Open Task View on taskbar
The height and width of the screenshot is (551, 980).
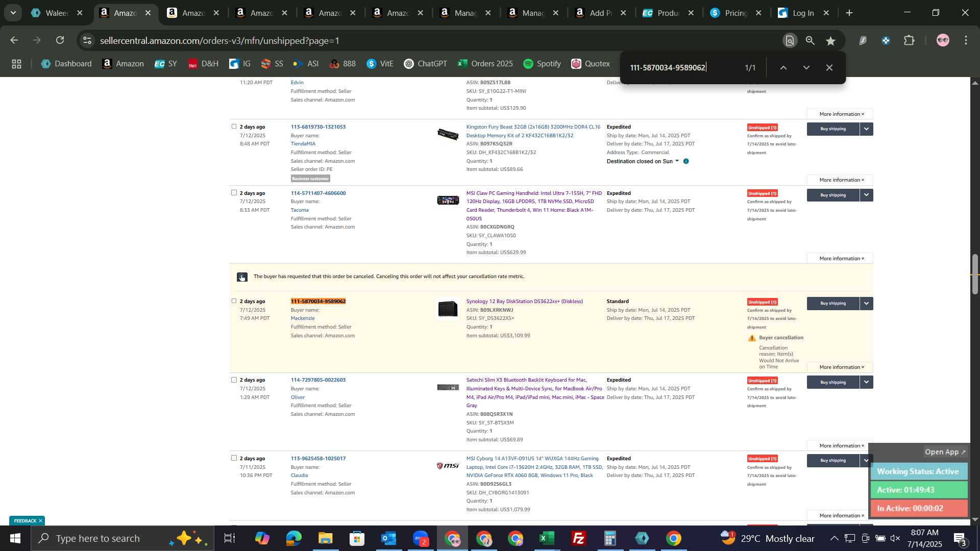click(230, 538)
